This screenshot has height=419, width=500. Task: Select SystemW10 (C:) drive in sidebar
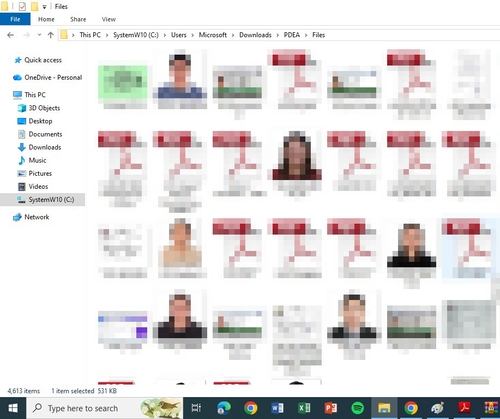point(42,199)
